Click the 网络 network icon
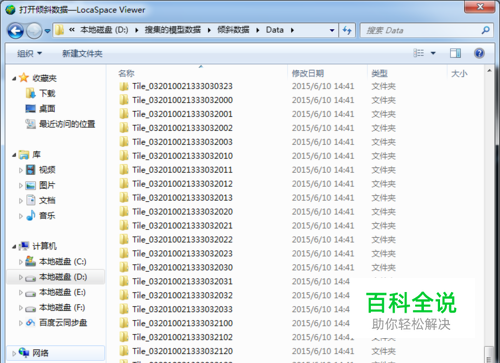 (x=24, y=352)
